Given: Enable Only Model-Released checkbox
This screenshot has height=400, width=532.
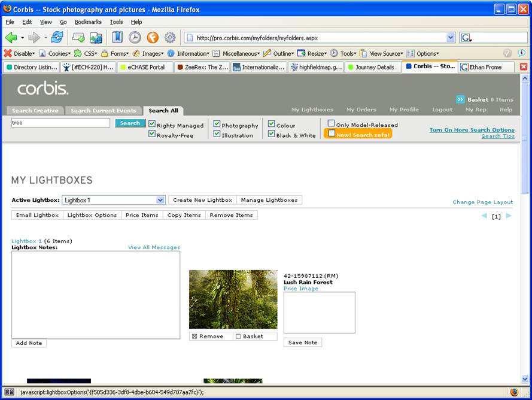Looking at the screenshot, I should [332, 124].
